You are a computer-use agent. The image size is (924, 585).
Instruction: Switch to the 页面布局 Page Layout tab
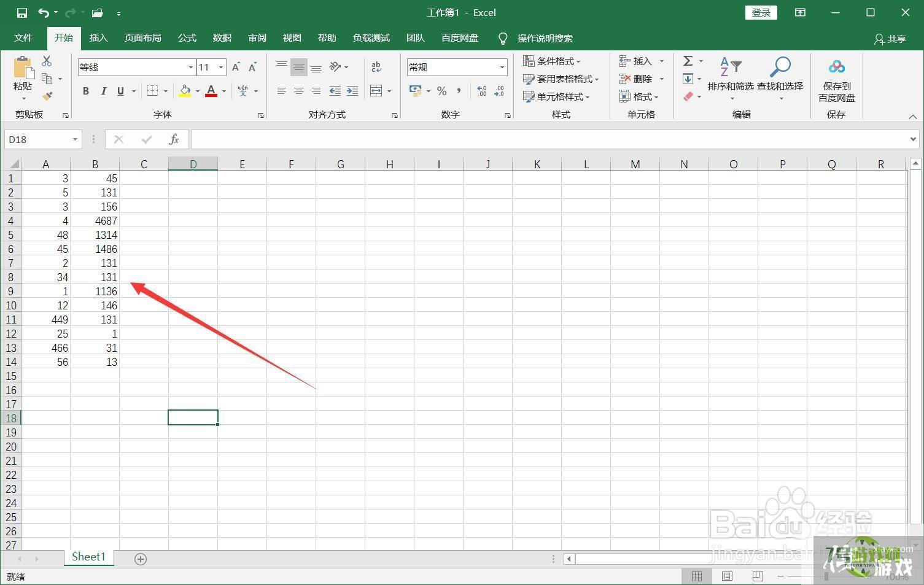[142, 38]
